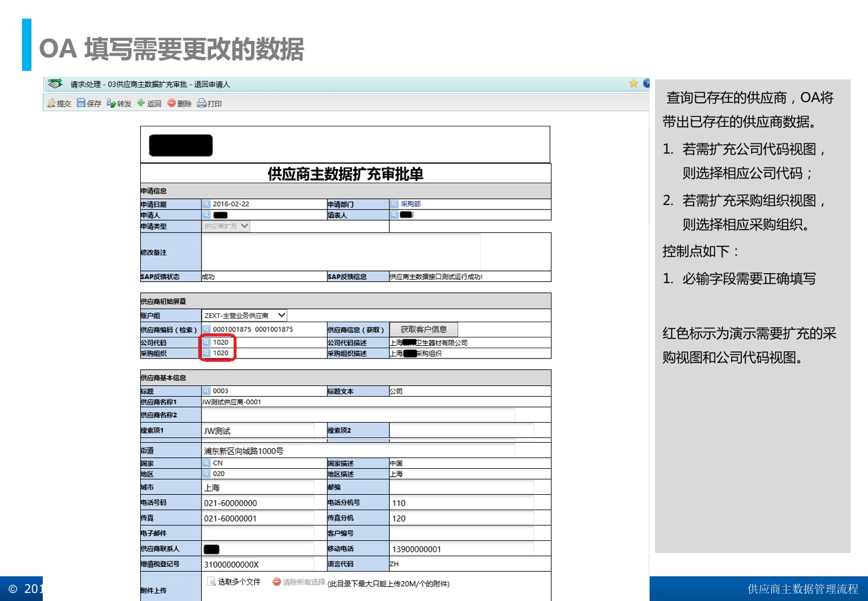
Task: Open the 申请类型 dropdown 供应商扩充
Action: 244,226
